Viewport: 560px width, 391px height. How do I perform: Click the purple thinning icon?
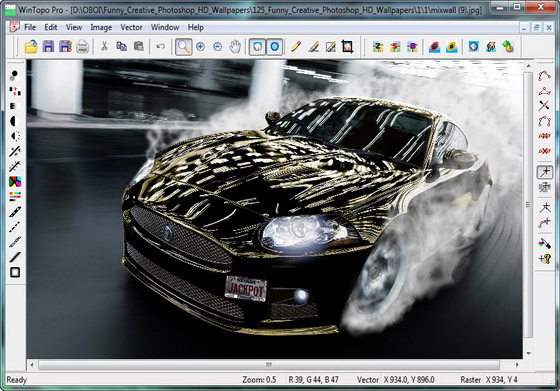click(412, 47)
